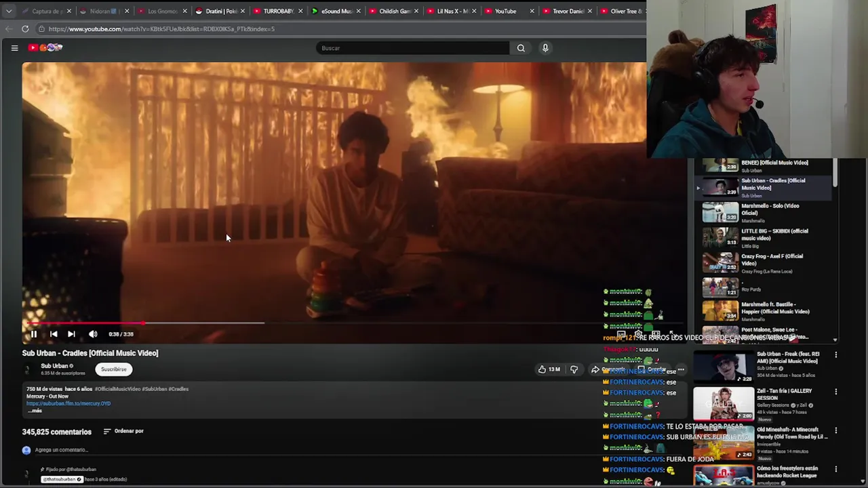Reload the page in browser

coord(25,28)
